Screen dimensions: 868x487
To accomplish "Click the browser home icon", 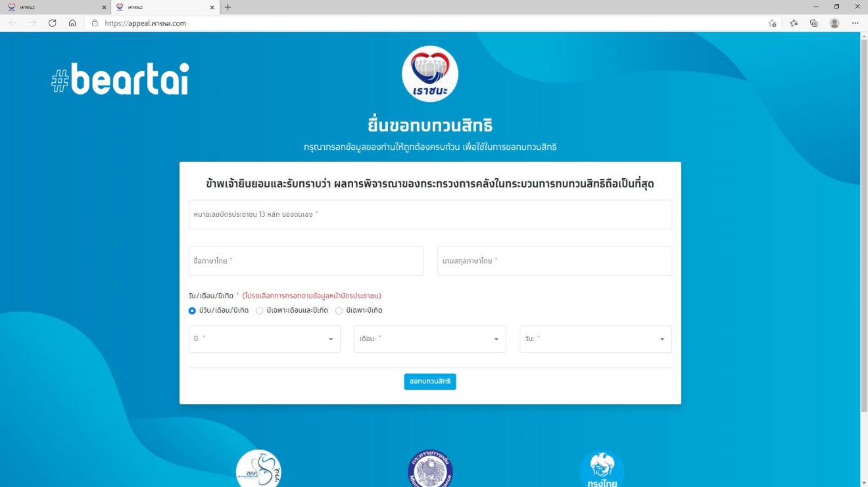I will coord(72,23).
